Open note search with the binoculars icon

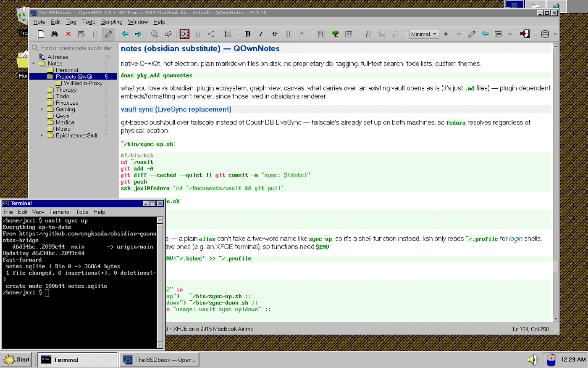54,34
